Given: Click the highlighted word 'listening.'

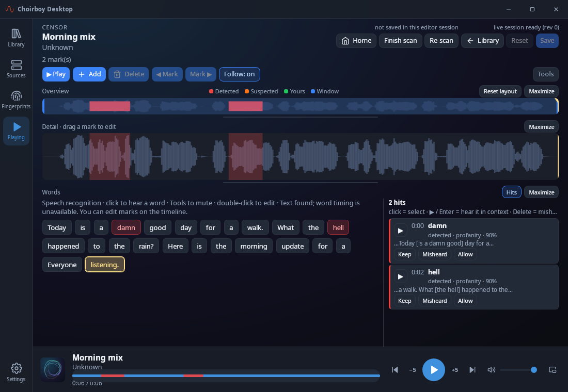Looking at the screenshot, I should [105, 265].
